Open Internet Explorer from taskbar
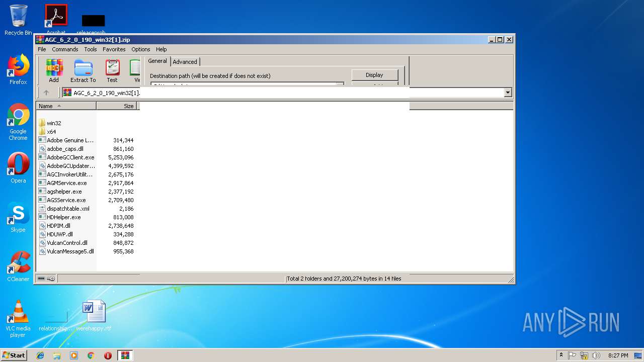 click(40, 355)
